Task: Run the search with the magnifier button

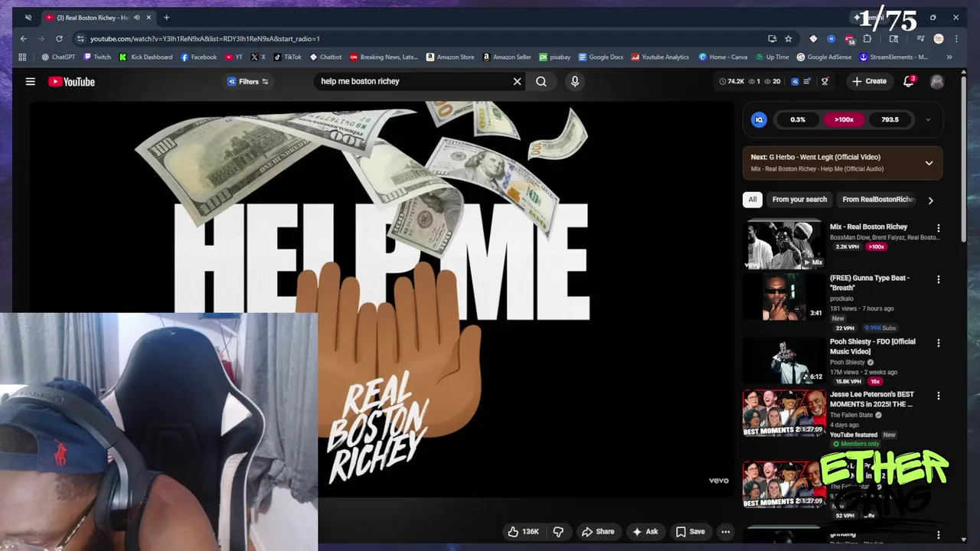Action: pyautogui.click(x=541, y=81)
